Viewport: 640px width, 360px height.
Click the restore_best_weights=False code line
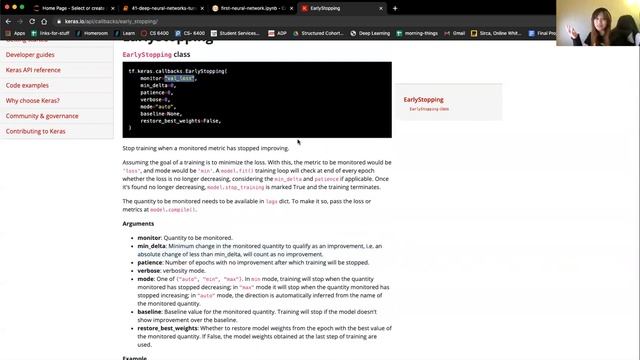(x=180, y=121)
